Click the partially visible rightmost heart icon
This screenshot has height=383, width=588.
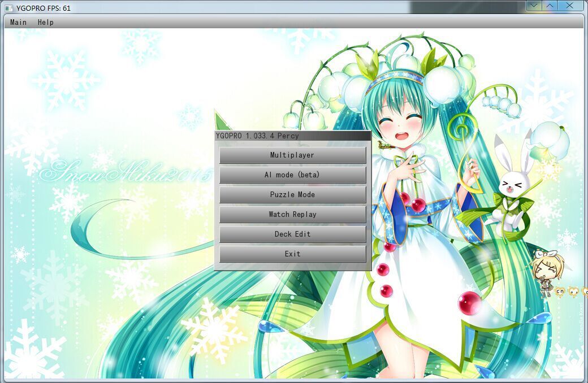[585, 291]
